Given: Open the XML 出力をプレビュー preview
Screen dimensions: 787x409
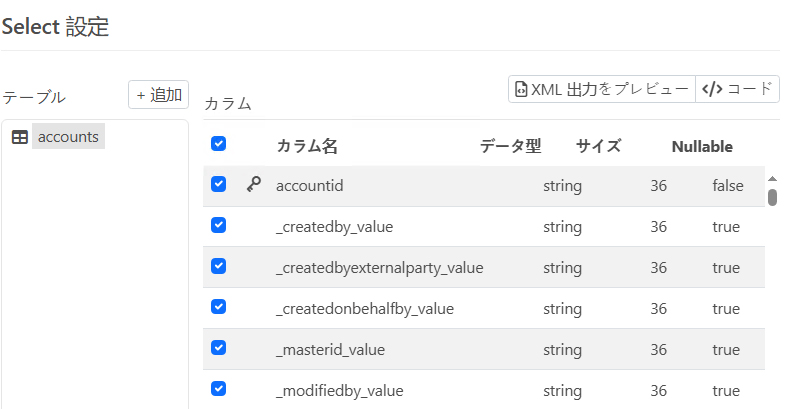Looking at the screenshot, I should (x=601, y=89).
